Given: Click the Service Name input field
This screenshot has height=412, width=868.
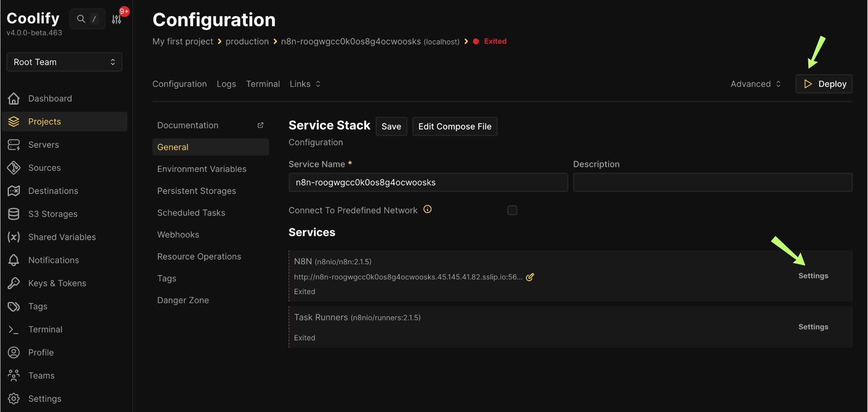Looking at the screenshot, I should pyautogui.click(x=428, y=182).
